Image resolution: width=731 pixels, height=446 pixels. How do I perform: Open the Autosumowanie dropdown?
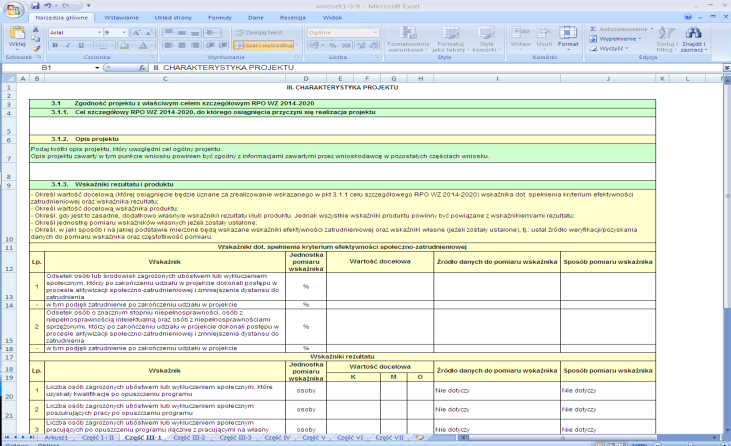click(x=651, y=29)
